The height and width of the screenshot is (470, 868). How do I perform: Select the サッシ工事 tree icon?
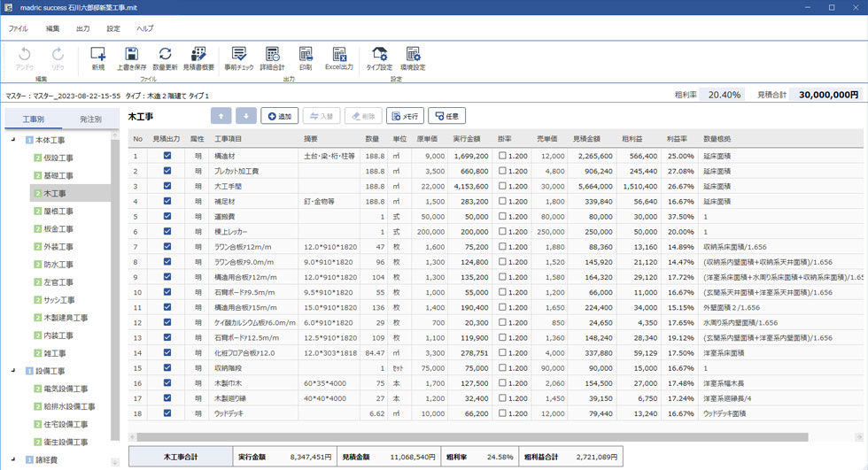pos(37,300)
